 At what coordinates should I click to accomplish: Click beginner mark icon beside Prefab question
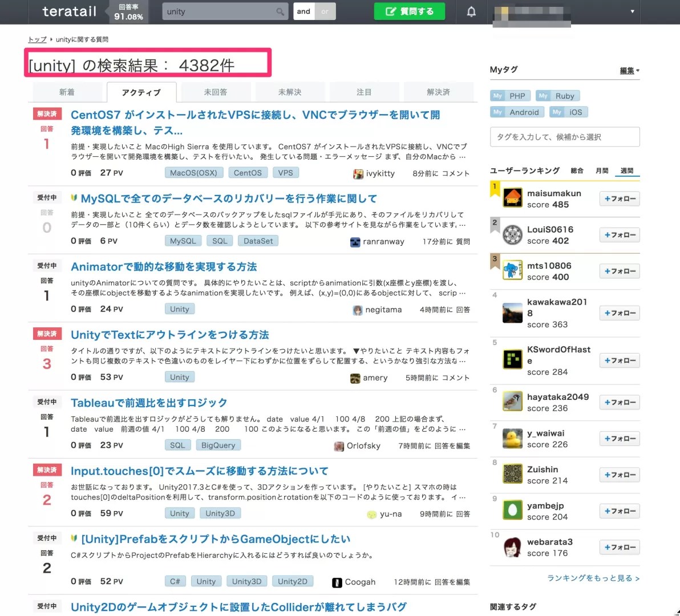coord(74,538)
